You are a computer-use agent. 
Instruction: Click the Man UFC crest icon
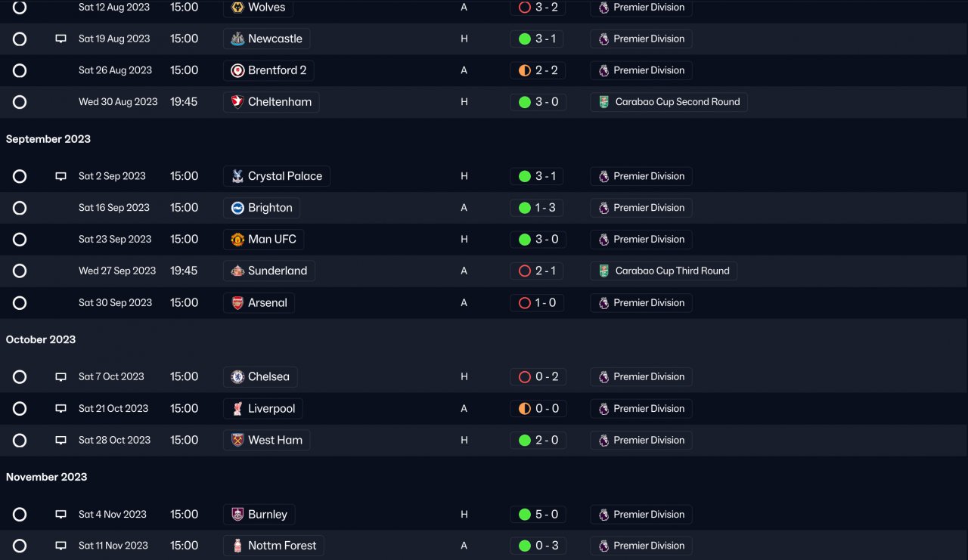pyautogui.click(x=237, y=240)
